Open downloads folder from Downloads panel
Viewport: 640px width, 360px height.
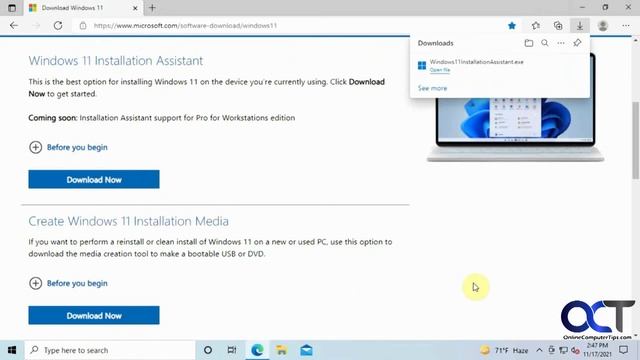click(529, 43)
